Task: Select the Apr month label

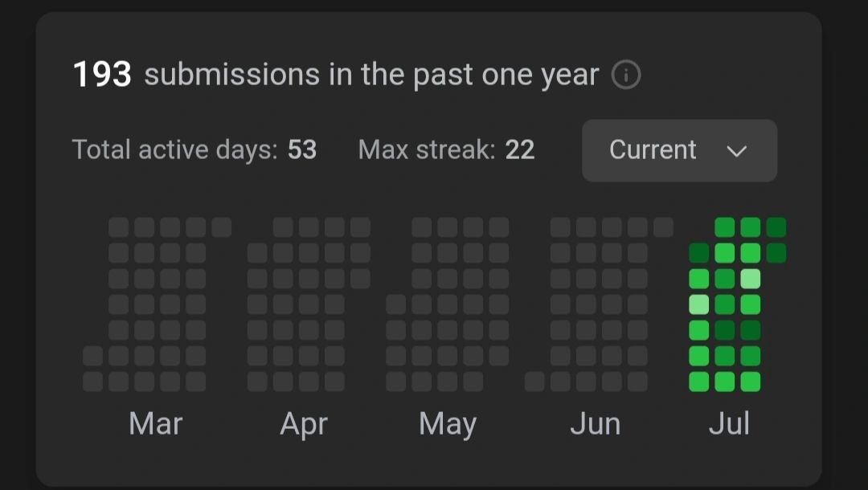Action: pos(304,425)
